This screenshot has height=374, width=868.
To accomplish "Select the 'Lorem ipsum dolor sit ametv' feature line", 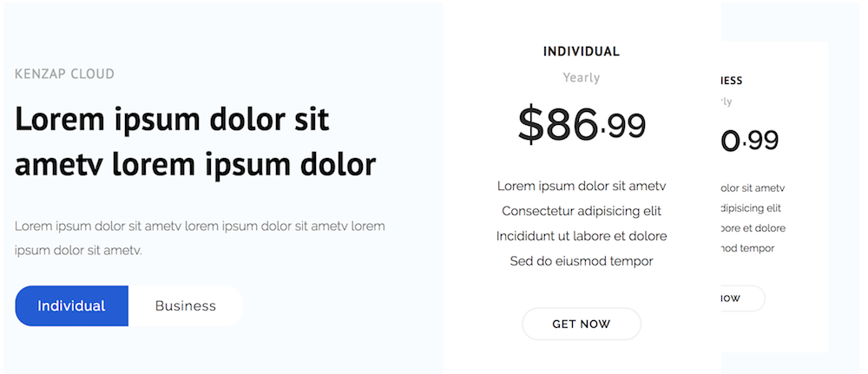I will click(582, 186).
